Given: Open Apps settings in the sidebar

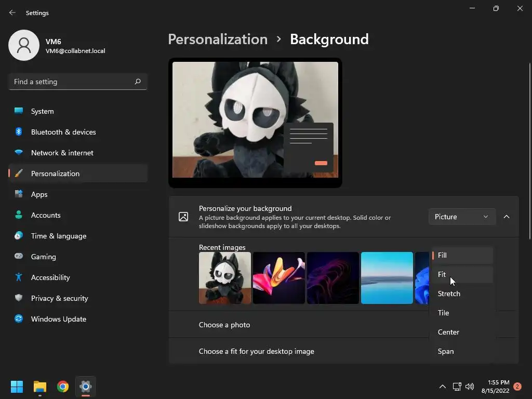Looking at the screenshot, I should 78,194.
